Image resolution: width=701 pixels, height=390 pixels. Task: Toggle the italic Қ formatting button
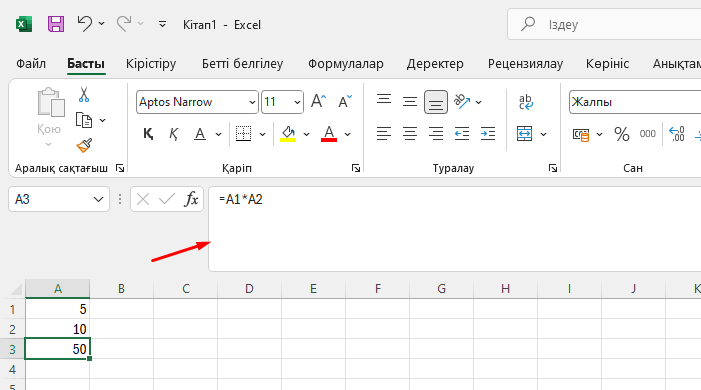(x=173, y=134)
